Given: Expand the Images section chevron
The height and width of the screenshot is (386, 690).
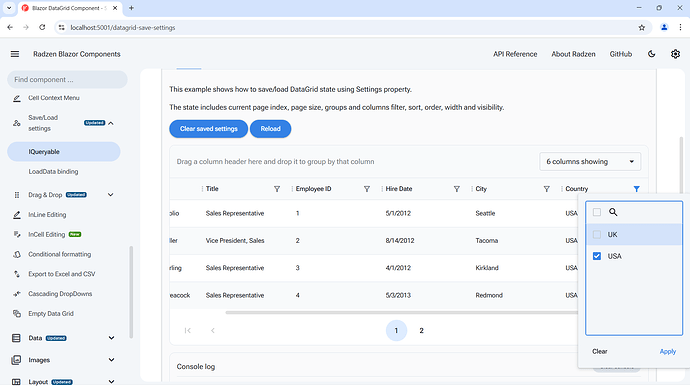Looking at the screenshot, I should coord(111,360).
